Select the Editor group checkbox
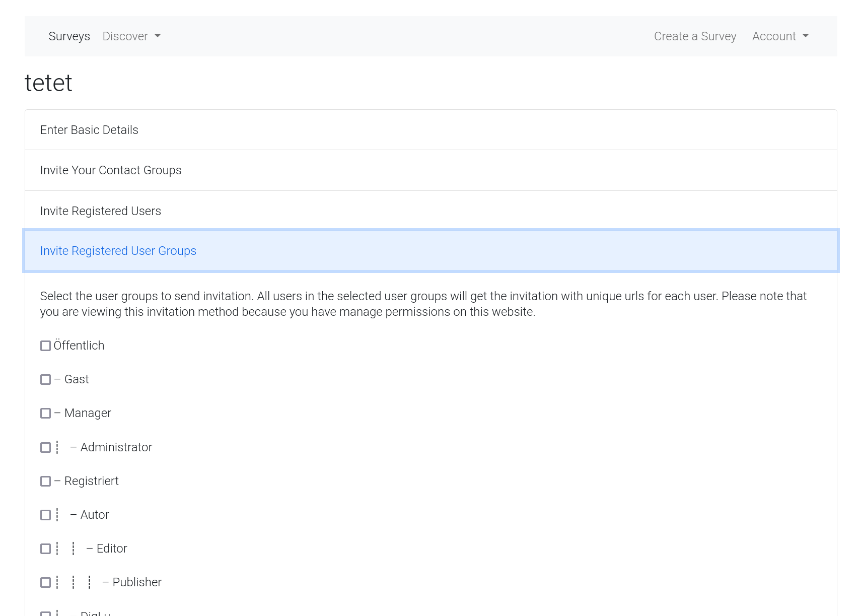This screenshot has height=616, width=860. [45, 549]
